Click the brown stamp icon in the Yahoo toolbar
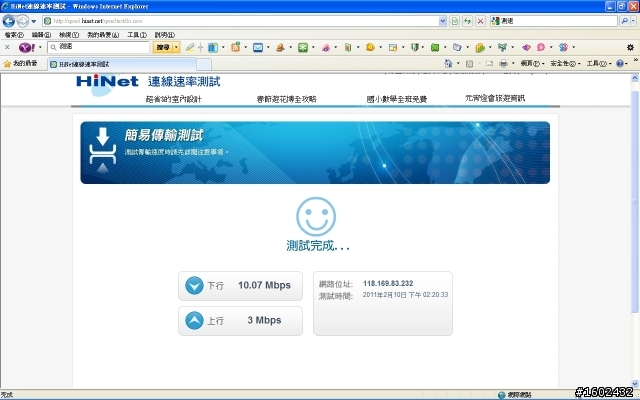Screen dimensions: 640x400 [280, 47]
